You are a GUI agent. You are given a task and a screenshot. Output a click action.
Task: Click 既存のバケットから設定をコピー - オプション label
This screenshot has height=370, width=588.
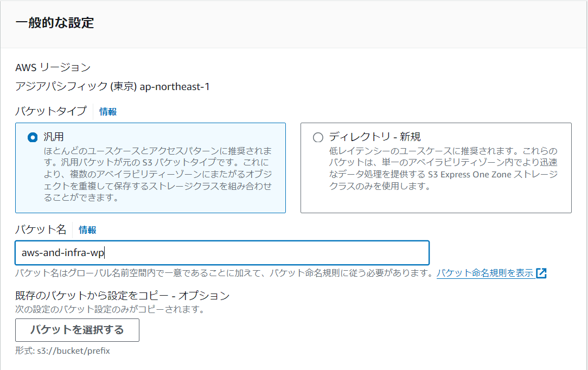[x=122, y=295]
